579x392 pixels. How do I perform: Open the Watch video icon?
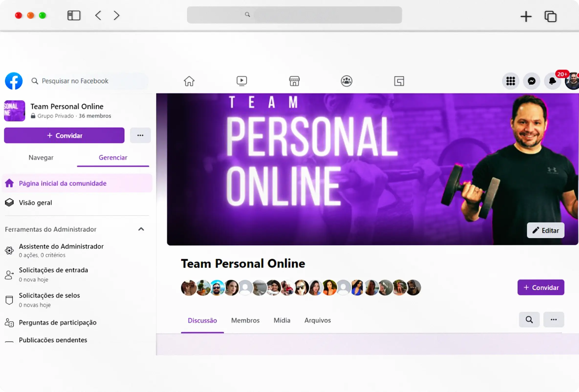241,81
